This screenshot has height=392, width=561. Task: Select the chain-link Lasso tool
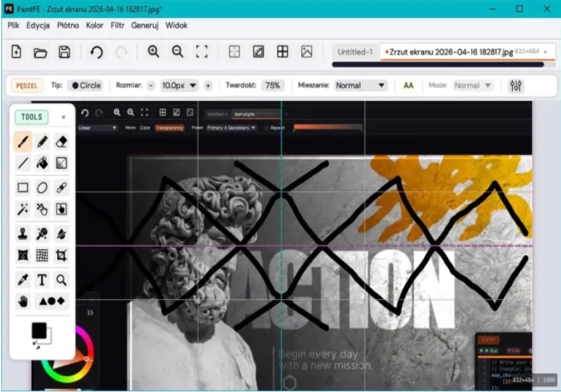click(61, 187)
